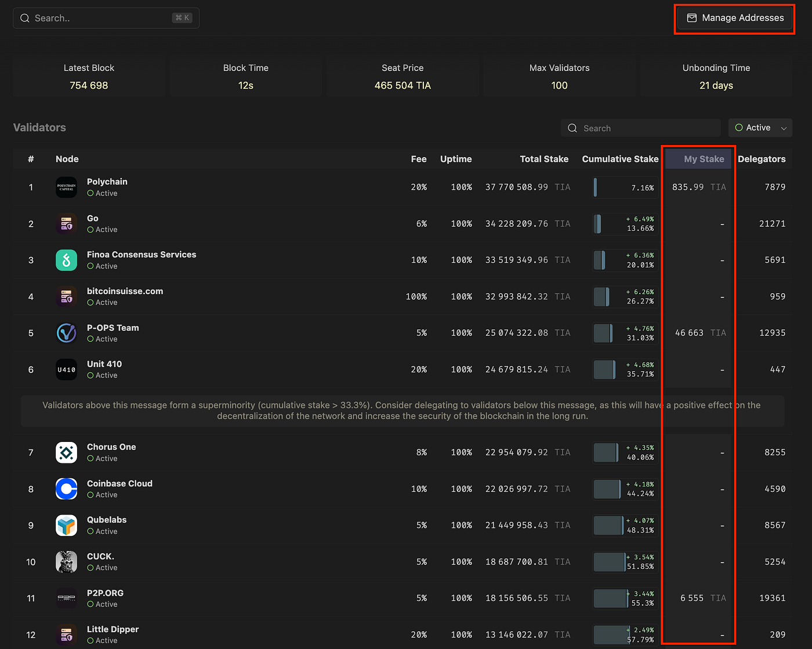
Task: Click the Block Time 12s card
Action: click(x=246, y=77)
